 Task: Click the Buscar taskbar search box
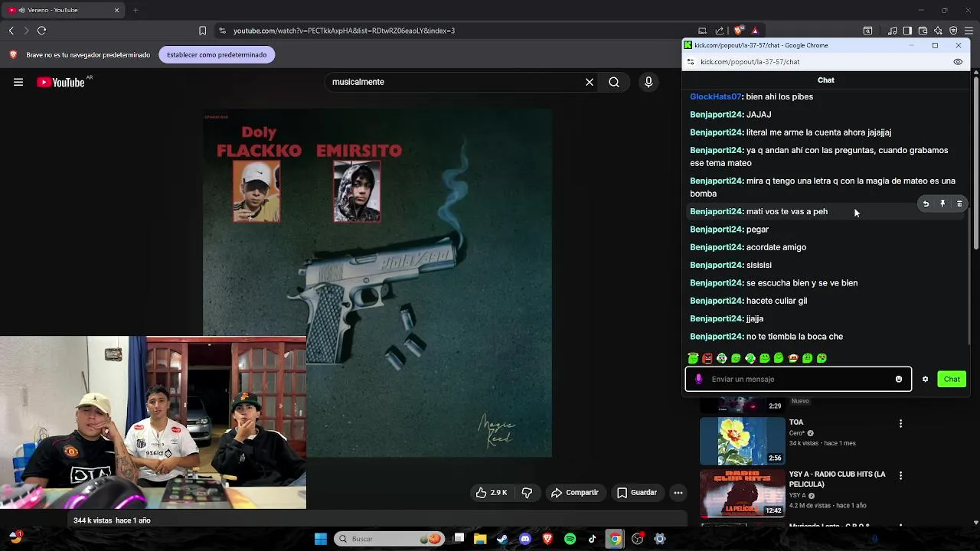[390, 539]
